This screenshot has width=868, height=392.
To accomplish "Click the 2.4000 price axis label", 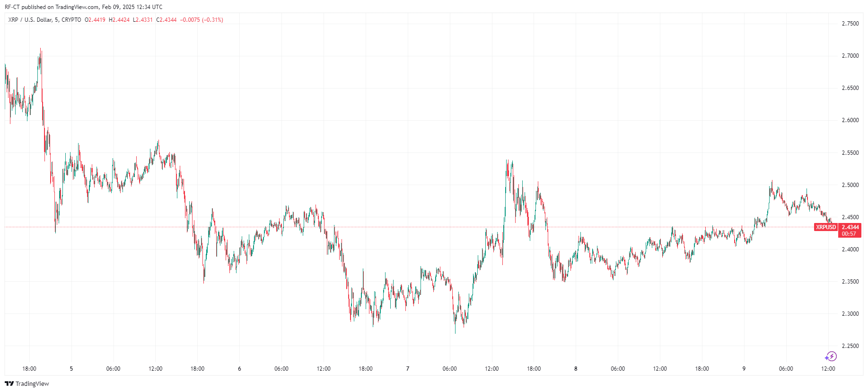I will pos(850,249).
